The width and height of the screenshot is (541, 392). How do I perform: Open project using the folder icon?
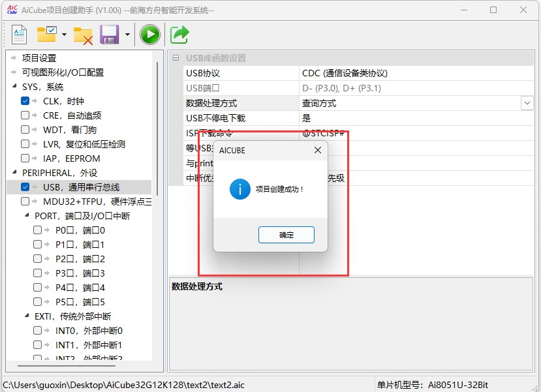pos(46,34)
